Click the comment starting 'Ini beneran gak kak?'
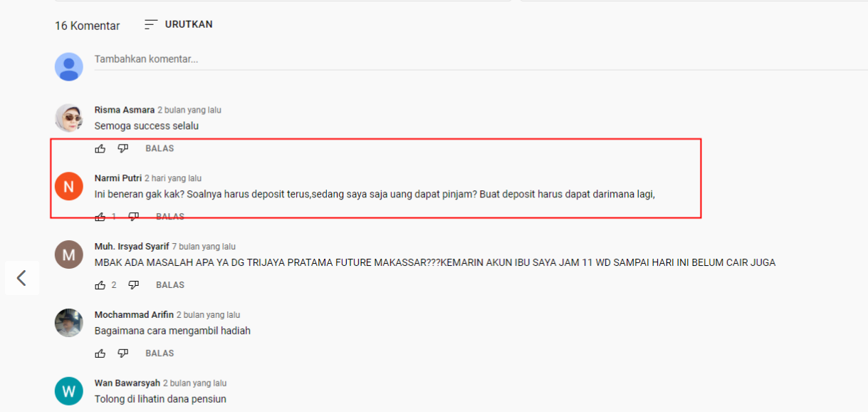The width and height of the screenshot is (868, 412). pyautogui.click(x=375, y=194)
